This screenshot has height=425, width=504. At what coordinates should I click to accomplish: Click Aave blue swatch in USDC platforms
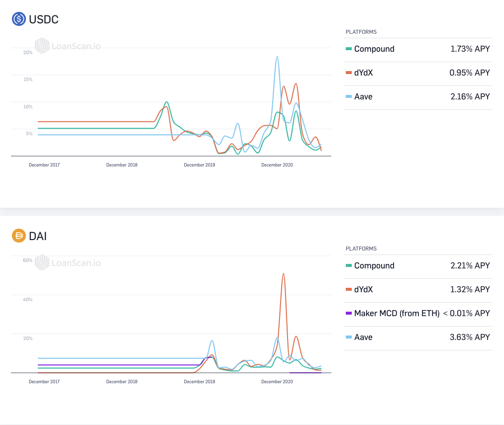coord(349,96)
